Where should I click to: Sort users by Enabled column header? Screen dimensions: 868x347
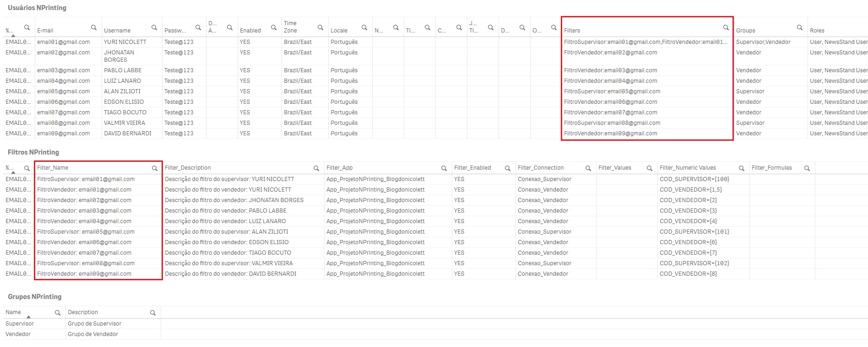[250, 31]
